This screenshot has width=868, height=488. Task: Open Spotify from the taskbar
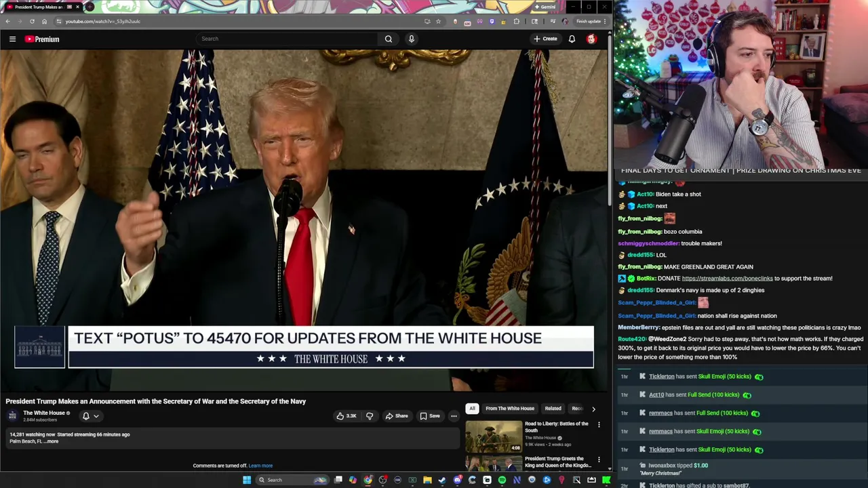502,480
